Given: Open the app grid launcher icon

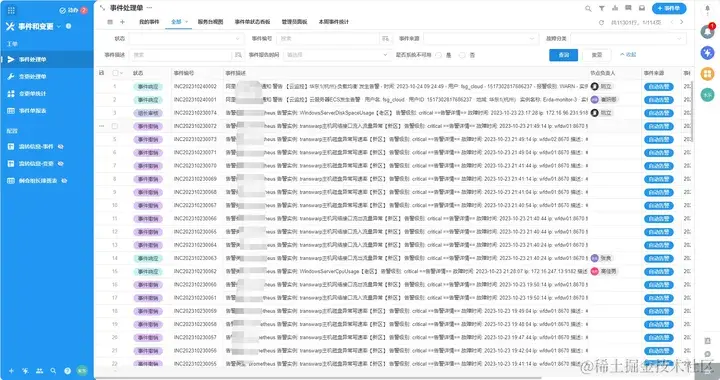Looking at the screenshot, I should 11,10.
